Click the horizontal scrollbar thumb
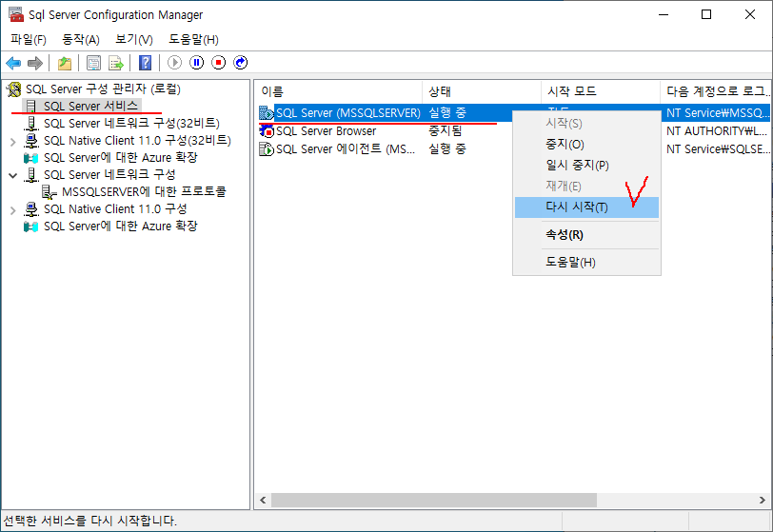 point(434,500)
